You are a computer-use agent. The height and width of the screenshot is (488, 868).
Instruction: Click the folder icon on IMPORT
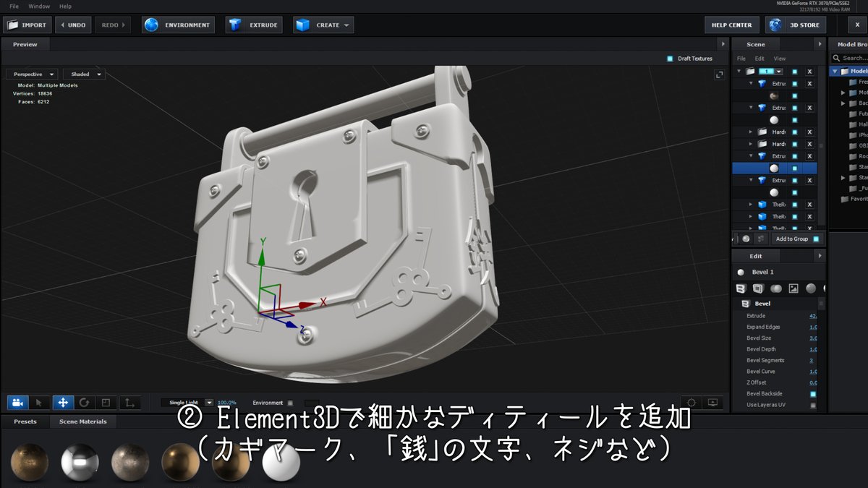12,25
